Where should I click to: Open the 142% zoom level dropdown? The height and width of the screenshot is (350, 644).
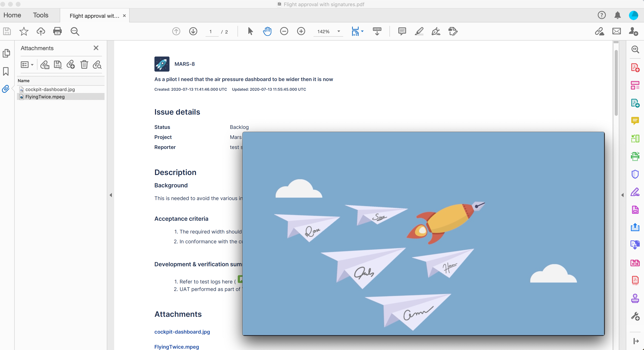(339, 31)
